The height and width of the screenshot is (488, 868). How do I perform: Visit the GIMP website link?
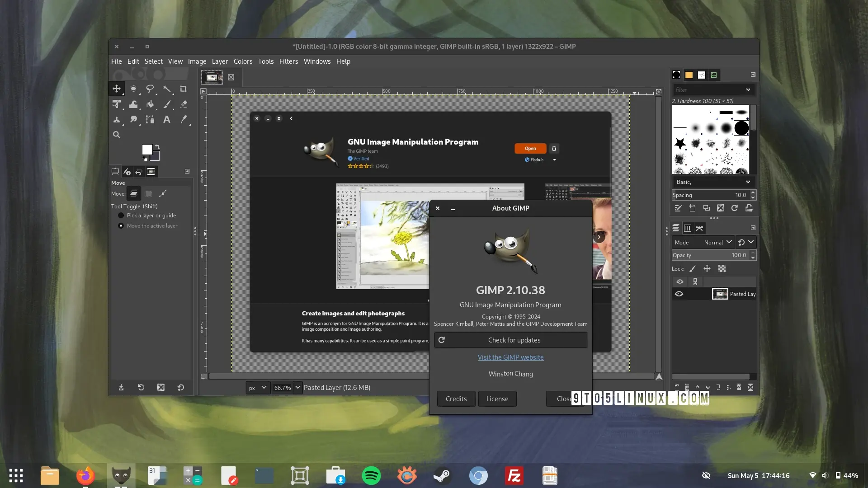click(510, 357)
